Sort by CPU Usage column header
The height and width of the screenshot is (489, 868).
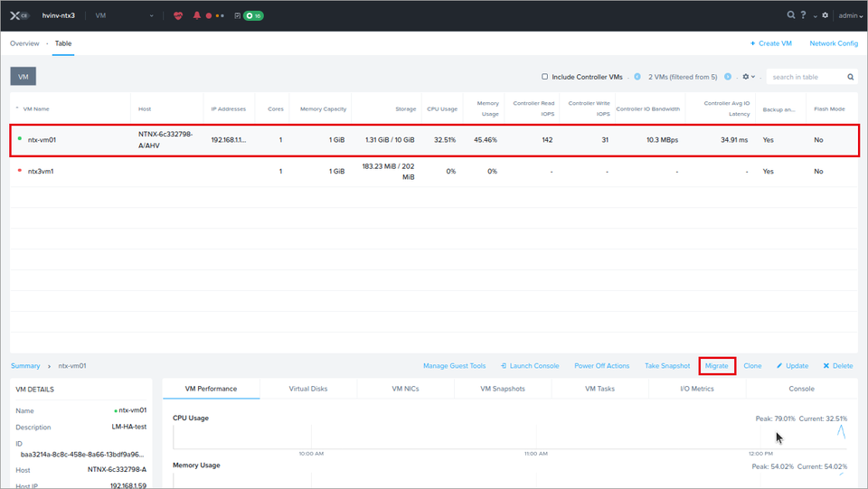442,109
